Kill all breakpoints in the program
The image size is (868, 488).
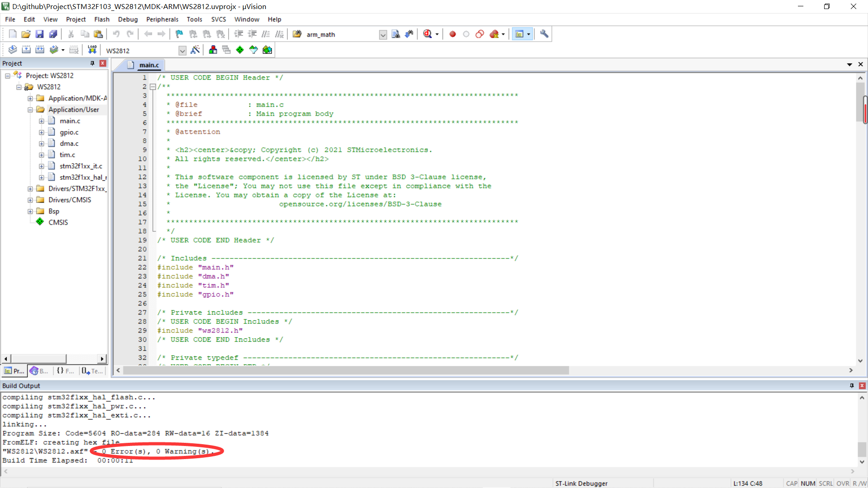[x=493, y=34]
